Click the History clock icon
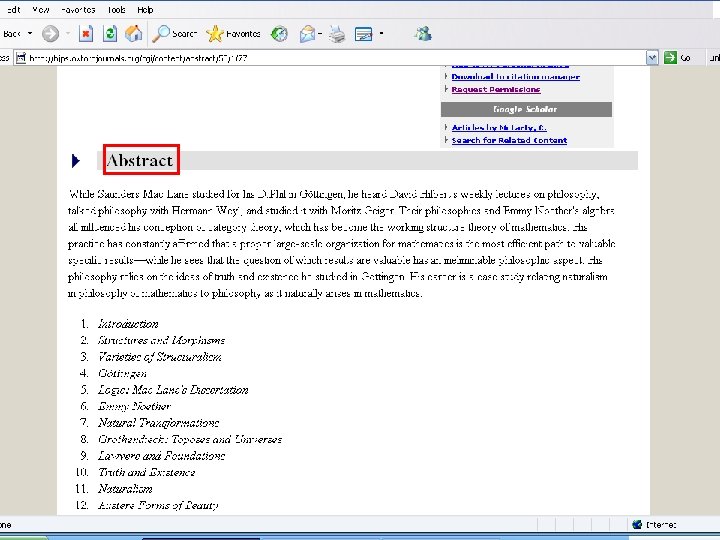 [x=279, y=34]
